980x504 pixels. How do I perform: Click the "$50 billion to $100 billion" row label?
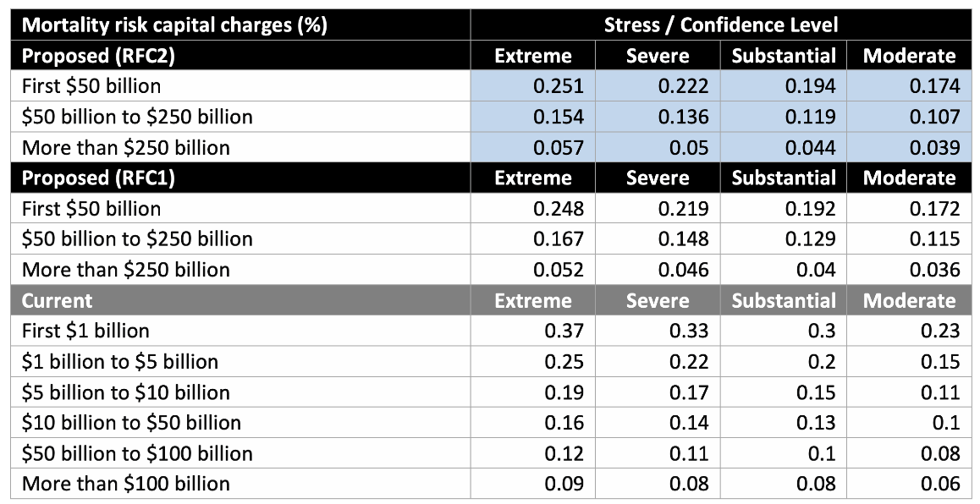(137, 453)
